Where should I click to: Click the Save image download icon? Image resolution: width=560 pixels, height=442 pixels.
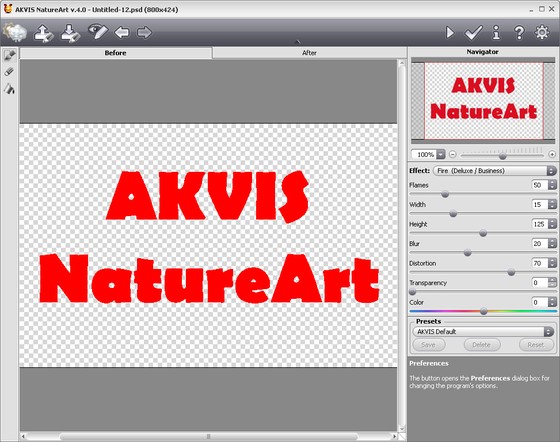[70, 33]
